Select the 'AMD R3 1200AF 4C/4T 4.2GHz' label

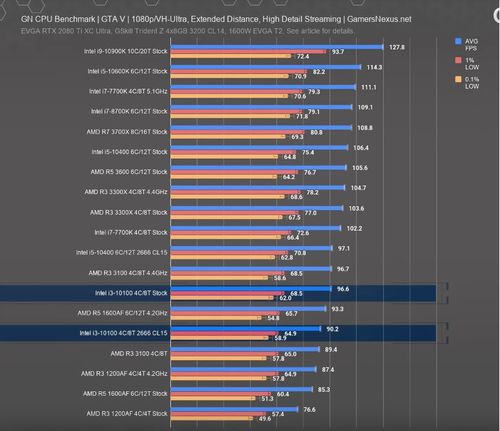click(124, 373)
